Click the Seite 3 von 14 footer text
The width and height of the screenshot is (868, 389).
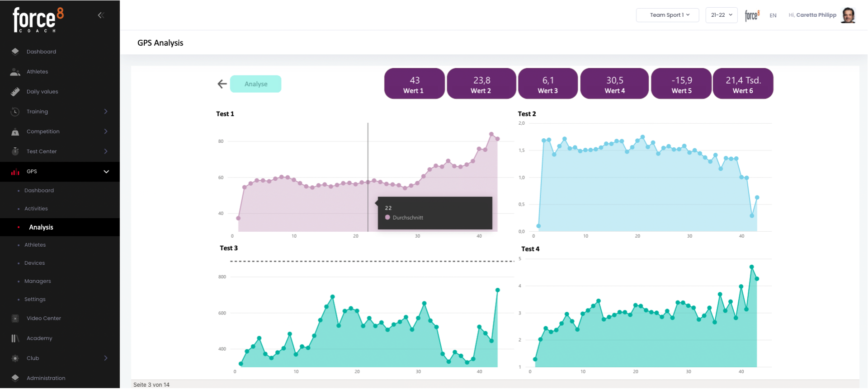[151, 385]
